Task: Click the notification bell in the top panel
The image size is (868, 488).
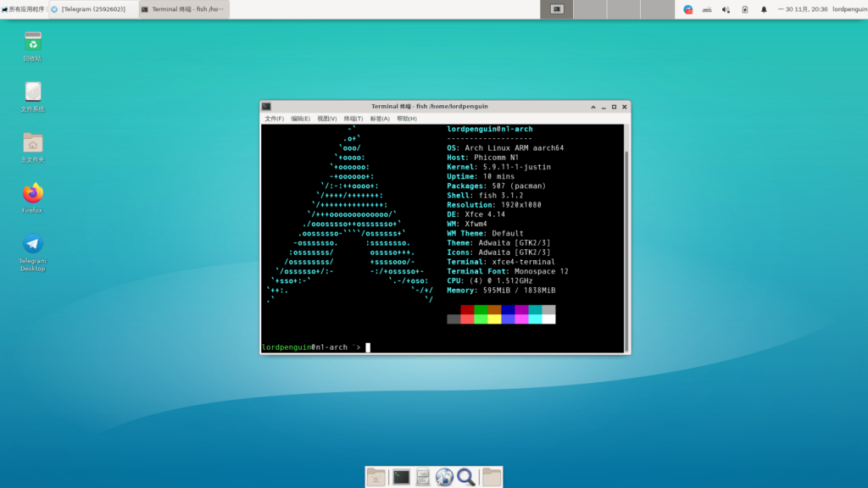Action: point(764,9)
